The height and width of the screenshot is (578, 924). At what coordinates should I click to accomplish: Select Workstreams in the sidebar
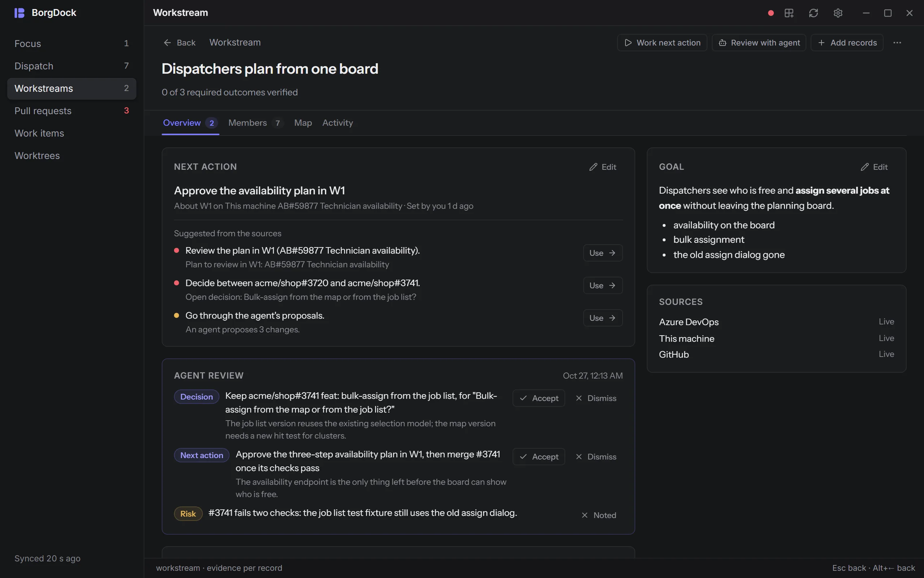[x=72, y=89]
